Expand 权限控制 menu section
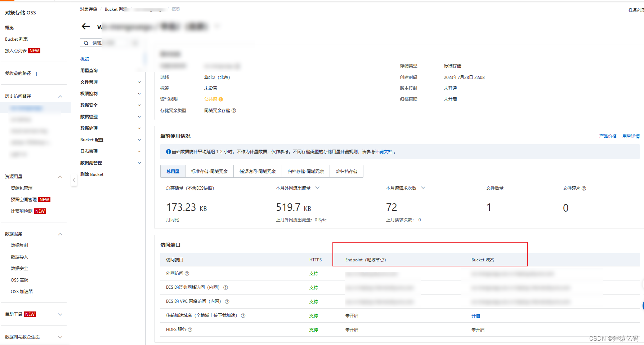Viewport: 644px width, 345px height. [139, 94]
